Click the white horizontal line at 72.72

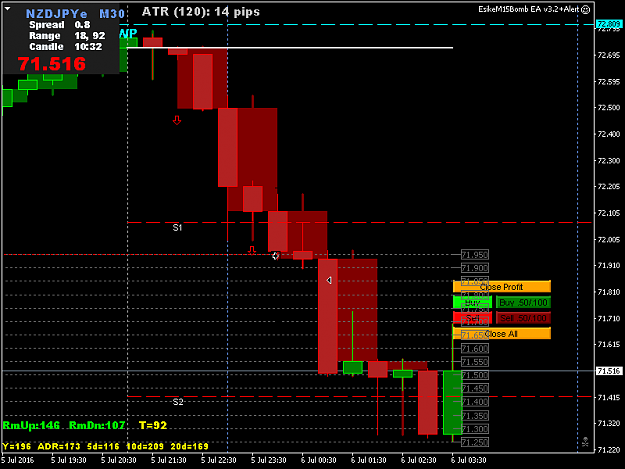click(290, 48)
